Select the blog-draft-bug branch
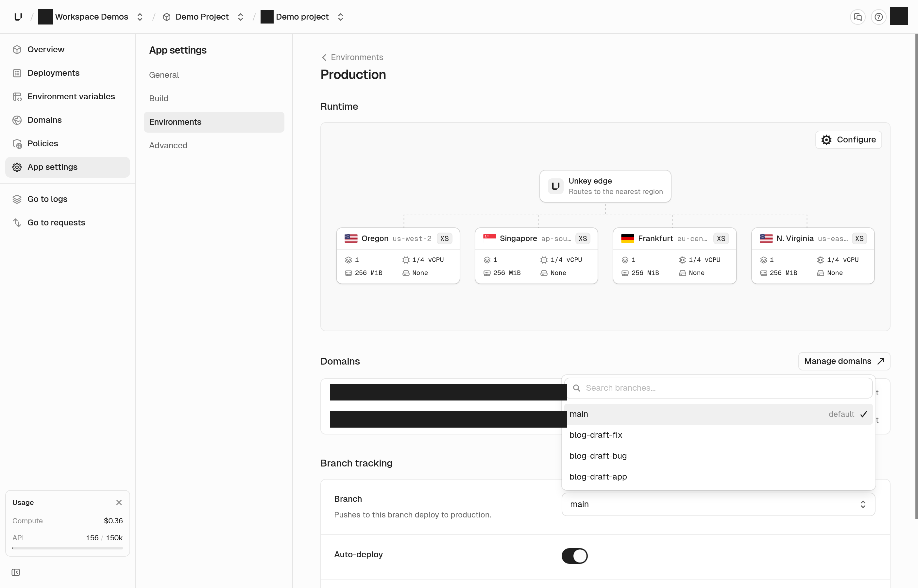 click(x=718, y=456)
